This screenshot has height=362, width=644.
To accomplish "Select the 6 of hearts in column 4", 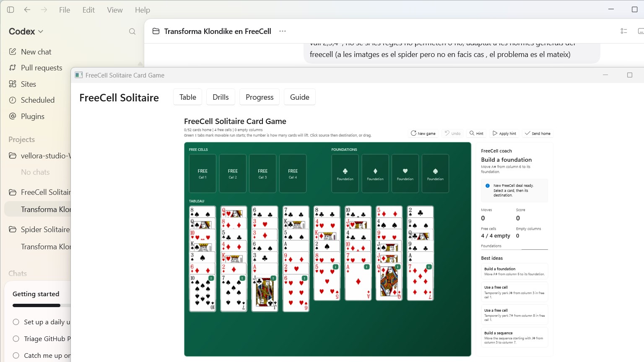I will coord(296,293).
